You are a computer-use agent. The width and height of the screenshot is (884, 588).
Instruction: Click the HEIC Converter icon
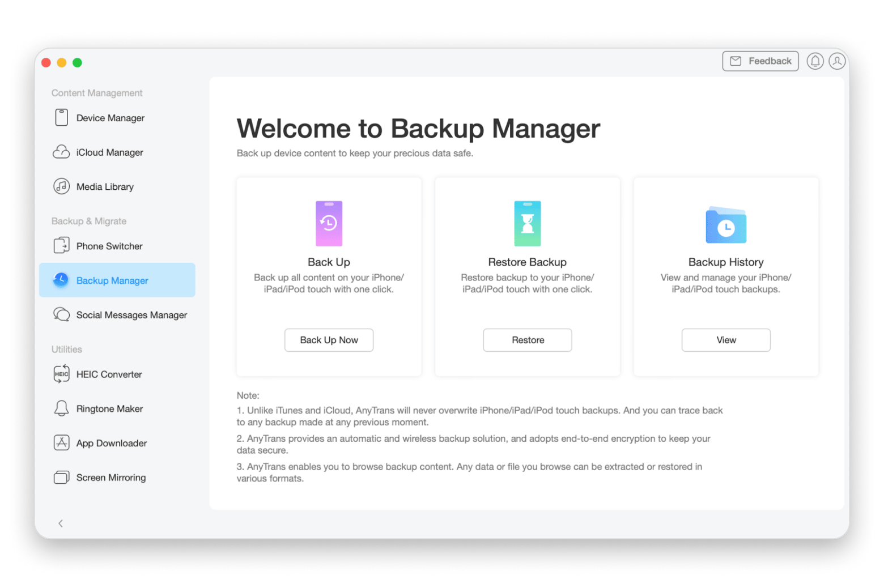point(61,374)
